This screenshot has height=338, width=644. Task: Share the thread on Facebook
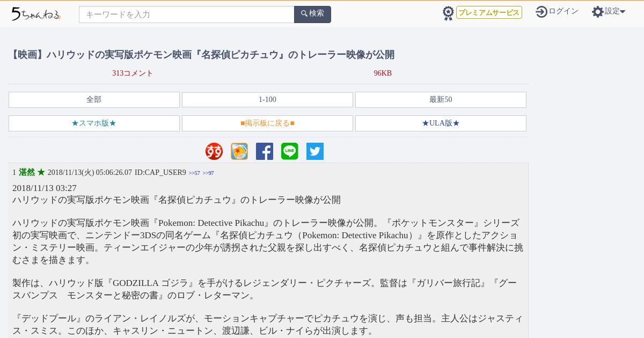click(x=265, y=151)
